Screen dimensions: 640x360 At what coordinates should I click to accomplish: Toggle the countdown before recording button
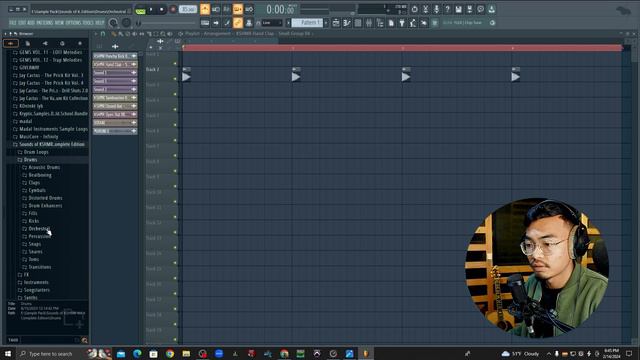point(227,9)
